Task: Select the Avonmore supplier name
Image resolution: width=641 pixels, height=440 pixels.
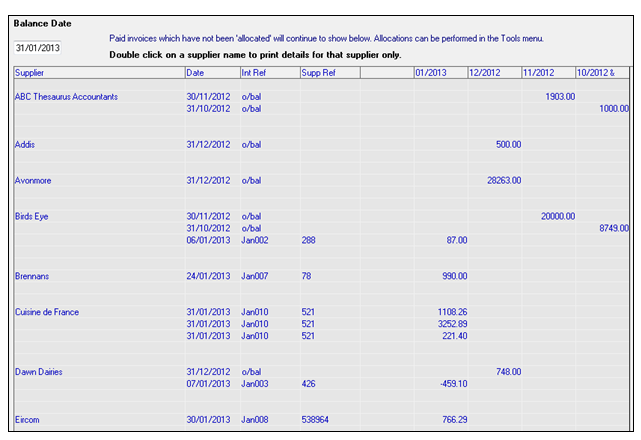Action: pos(33,181)
